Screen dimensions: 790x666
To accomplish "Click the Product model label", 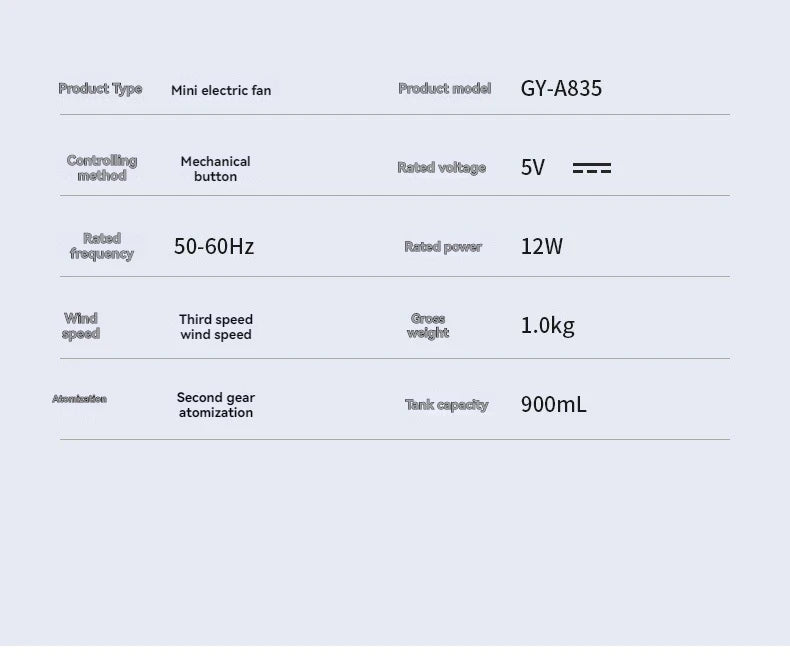I will pos(444,89).
